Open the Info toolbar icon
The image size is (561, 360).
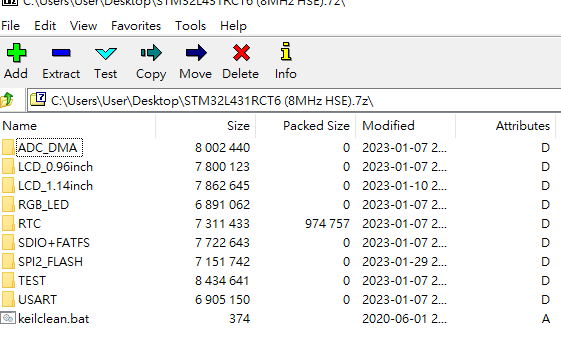point(286,51)
